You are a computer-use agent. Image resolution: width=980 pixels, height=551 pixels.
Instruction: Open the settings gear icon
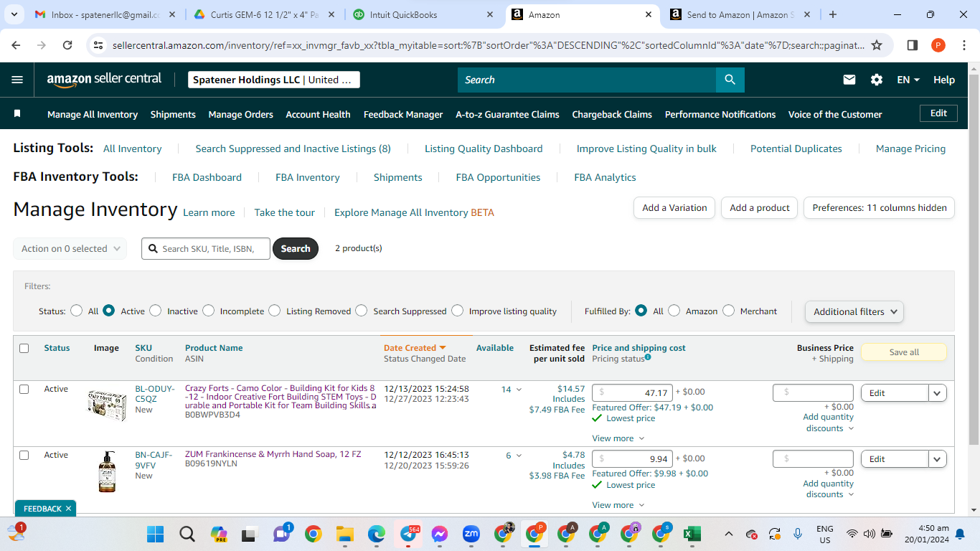[x=877, y=80]
